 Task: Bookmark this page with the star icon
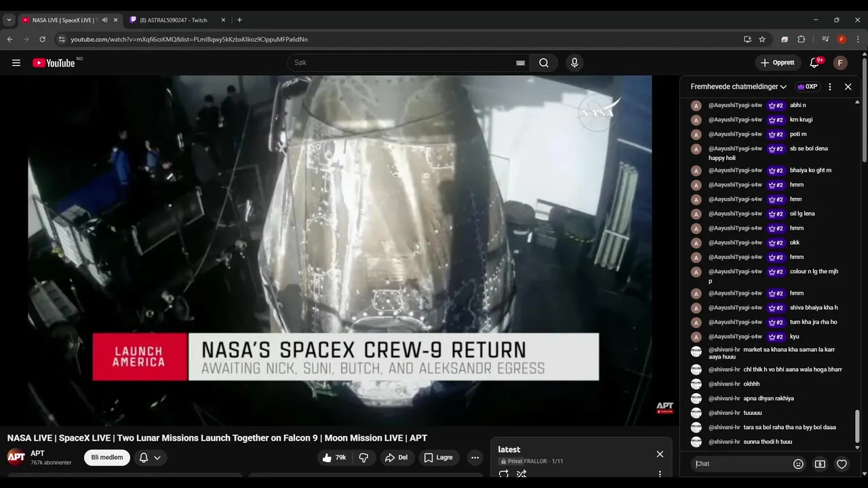762,39
